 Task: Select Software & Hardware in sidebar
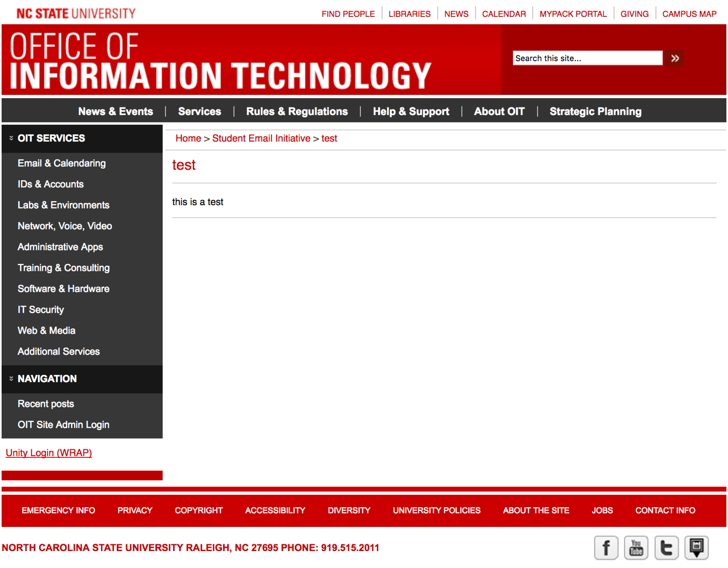coord(64,289)
